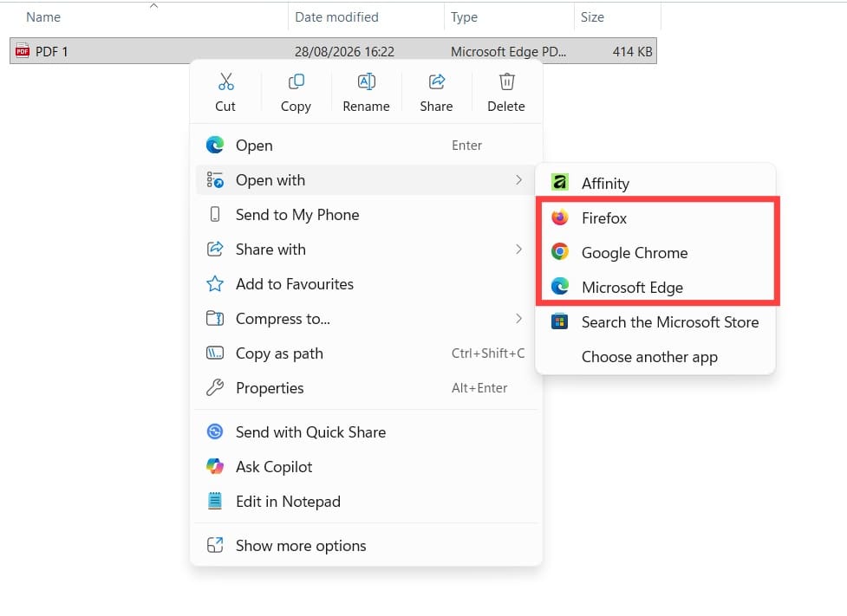Click the Compress to folder icon

tap(215, 319)
